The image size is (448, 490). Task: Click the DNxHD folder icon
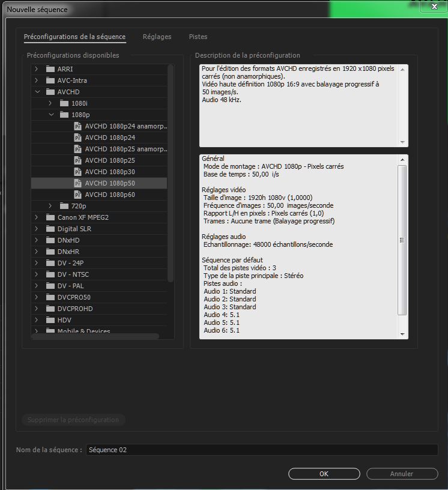(x=50, y=240)
